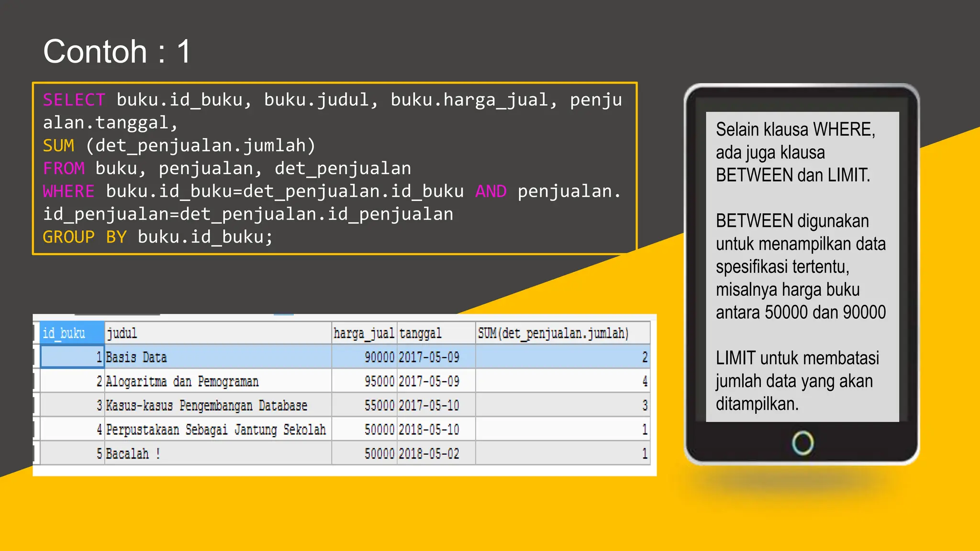Viewport: 980px width, 551px height.
Task: Click the row selector beside Bacalah row
Action: click(x=36, y=453)
